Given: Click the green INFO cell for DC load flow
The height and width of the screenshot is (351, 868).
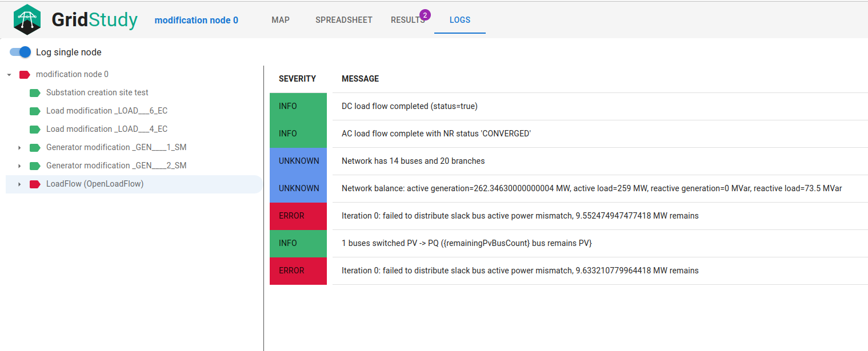Looking at the screenshot, I should [298, 107].
